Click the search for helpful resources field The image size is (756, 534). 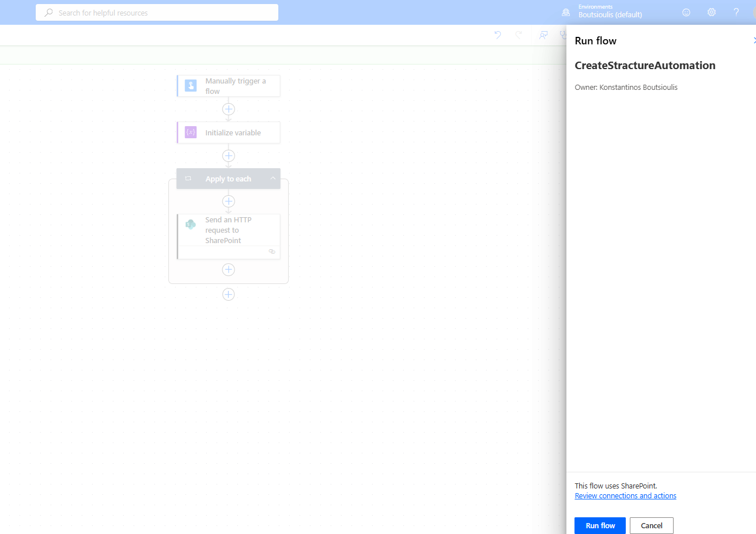[157, 13]
